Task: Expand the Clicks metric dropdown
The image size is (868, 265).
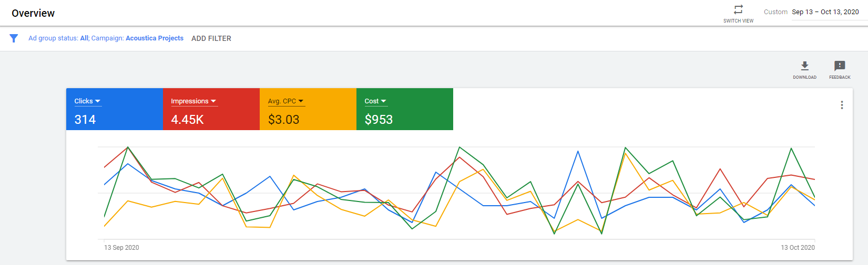Action: (87, 101)
